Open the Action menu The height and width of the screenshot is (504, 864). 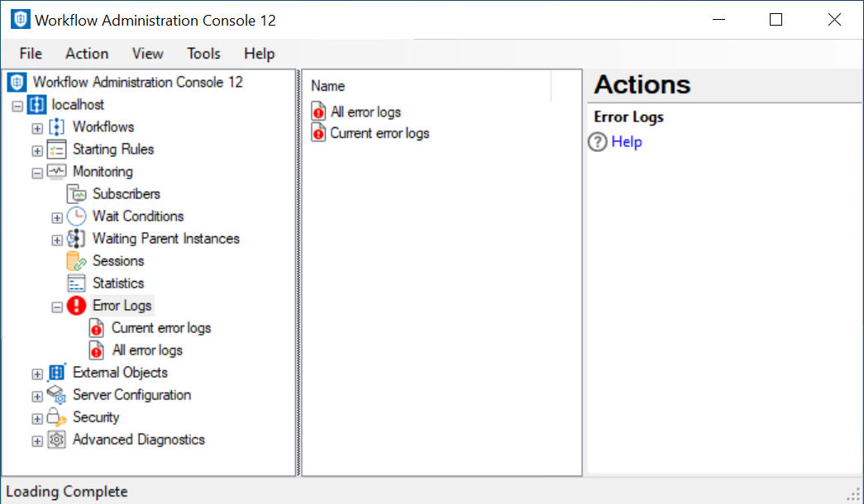point(87,54)
